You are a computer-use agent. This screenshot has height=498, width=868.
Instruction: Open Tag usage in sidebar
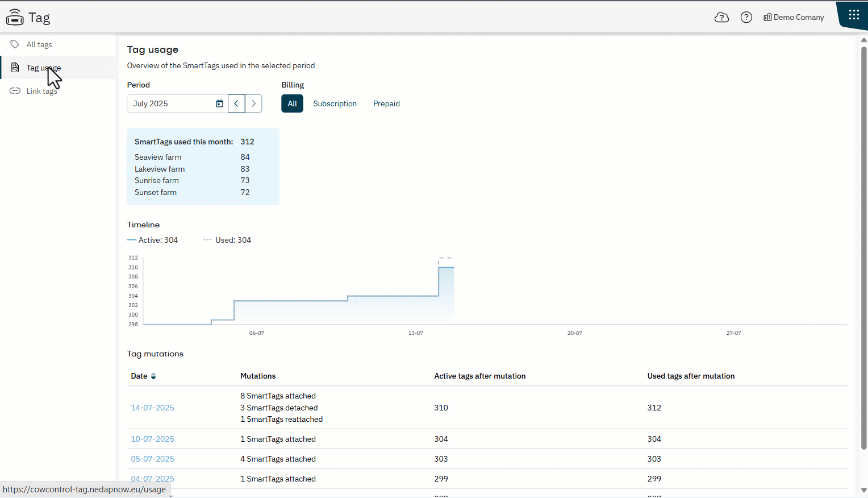pyautogui.click(x=58, y=68)
